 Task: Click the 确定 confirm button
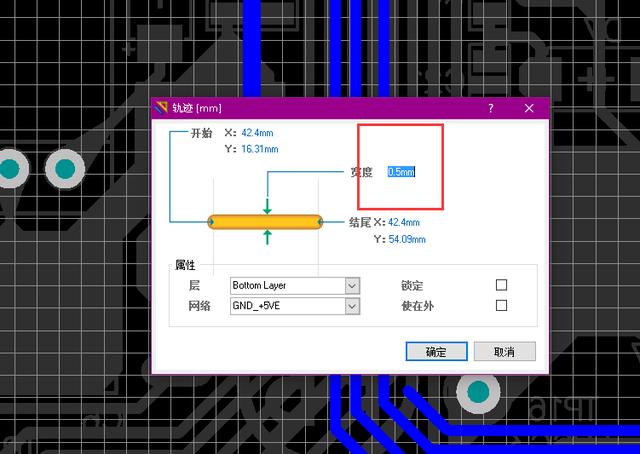pos(436,351)
